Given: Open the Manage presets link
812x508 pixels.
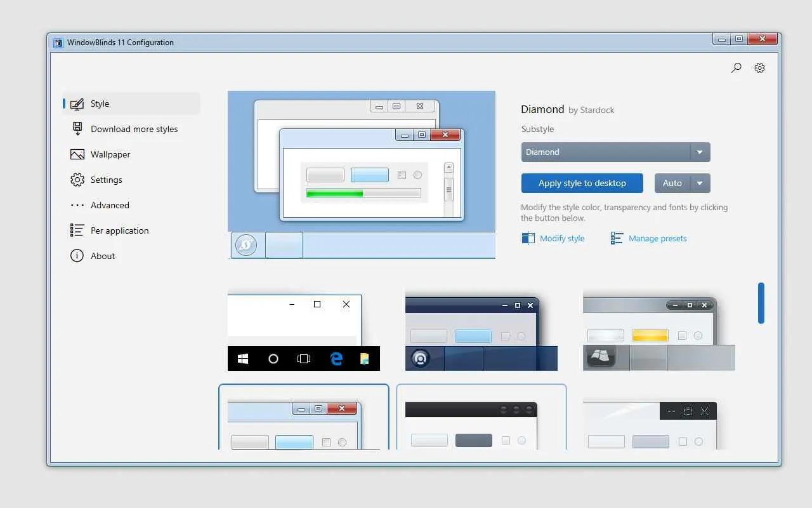Looking at the screenshot, I should pyautogui.click(x=649, y=239).
